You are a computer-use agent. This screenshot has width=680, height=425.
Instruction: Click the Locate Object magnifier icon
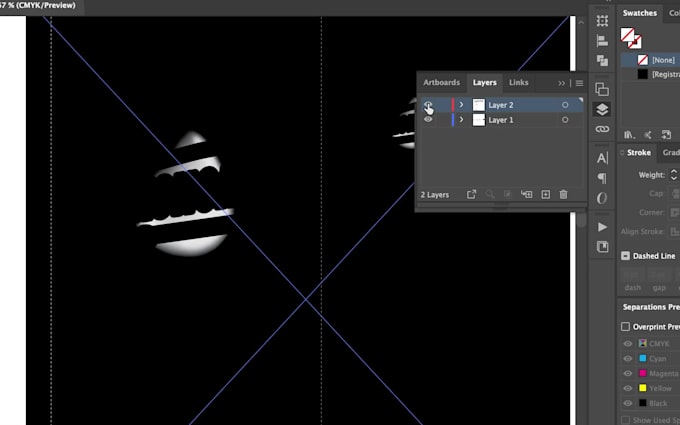[490, 194]
